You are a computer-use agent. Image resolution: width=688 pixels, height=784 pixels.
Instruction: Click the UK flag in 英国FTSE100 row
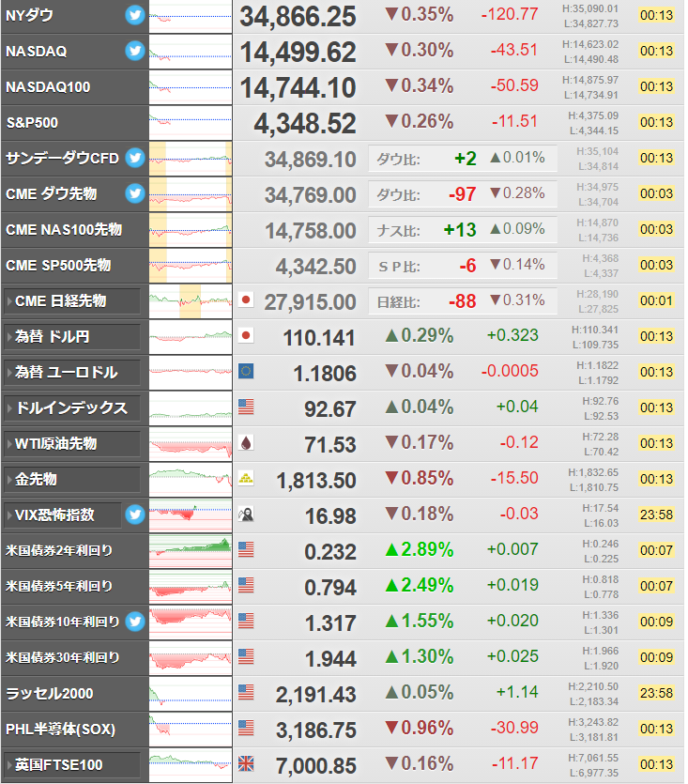coord(246,763)
